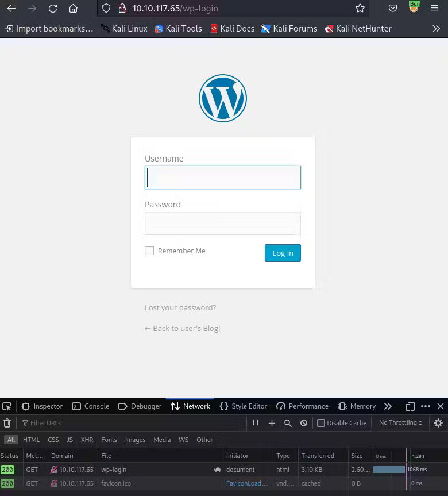448x496 pixels.
Task: Switch to the Style Editor tab
Action: (244, 406)
